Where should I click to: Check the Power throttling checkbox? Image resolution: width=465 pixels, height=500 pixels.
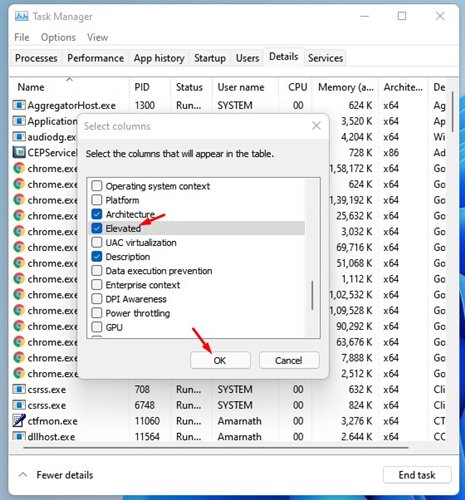click(97, 313)
